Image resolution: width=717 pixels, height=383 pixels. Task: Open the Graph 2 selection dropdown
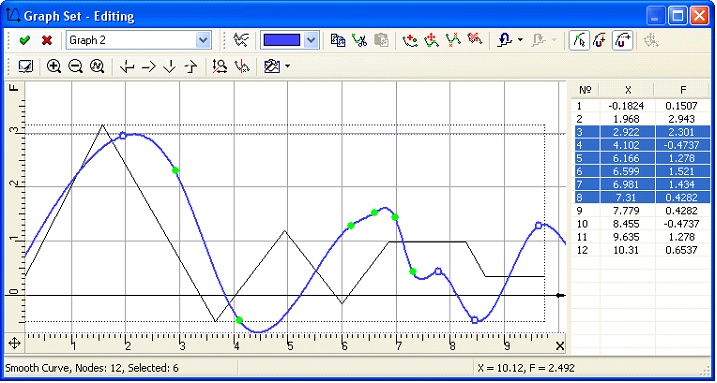coord(139,41)
